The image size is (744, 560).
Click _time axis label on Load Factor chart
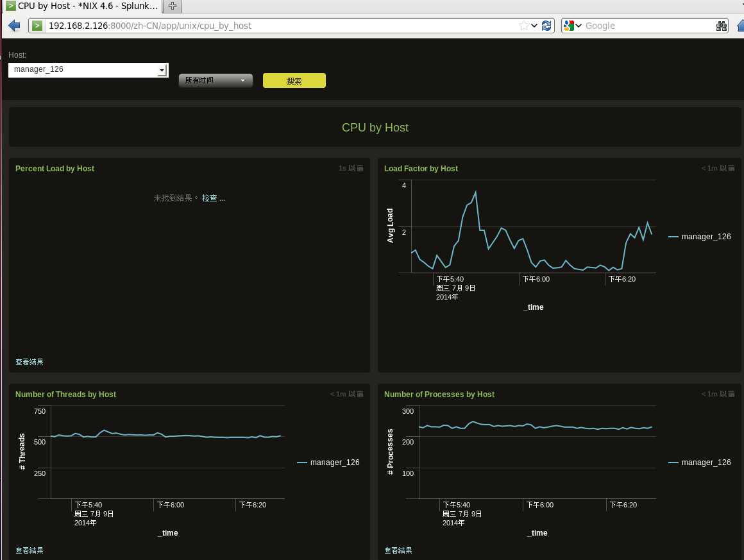(x=534, y=307)
